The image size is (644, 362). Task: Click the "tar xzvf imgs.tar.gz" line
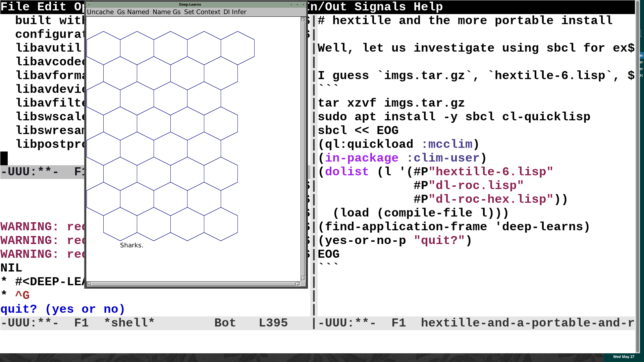click(391, 103)
